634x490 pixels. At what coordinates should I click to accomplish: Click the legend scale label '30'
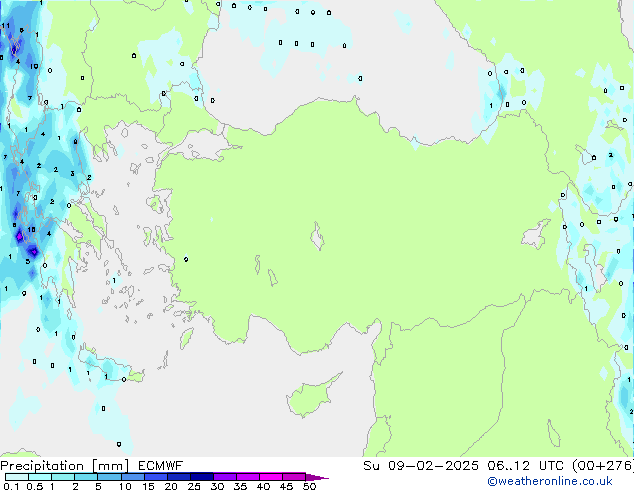(x=217, y=486)
